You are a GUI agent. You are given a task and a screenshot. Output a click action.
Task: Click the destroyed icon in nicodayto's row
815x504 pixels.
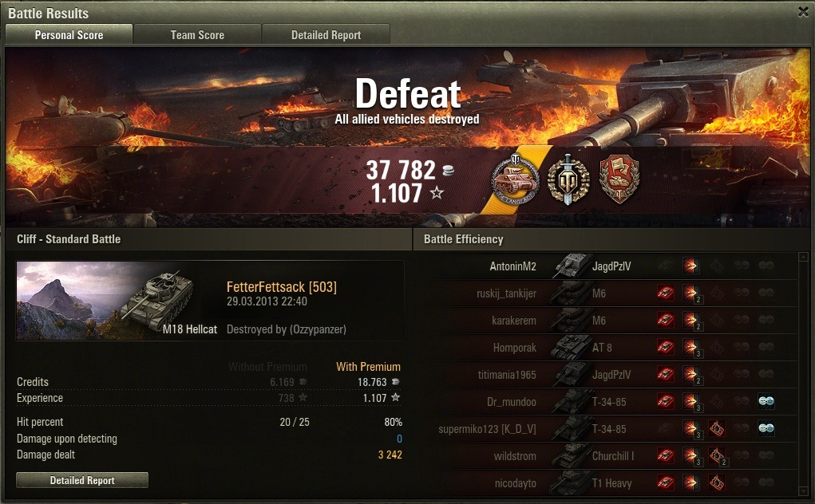(665, 482)
